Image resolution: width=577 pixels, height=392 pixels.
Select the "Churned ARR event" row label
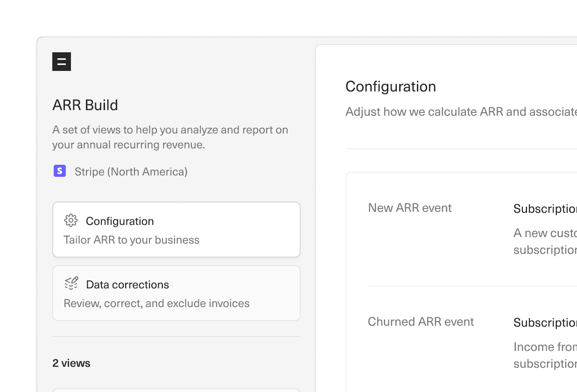(x=421, y=322)
